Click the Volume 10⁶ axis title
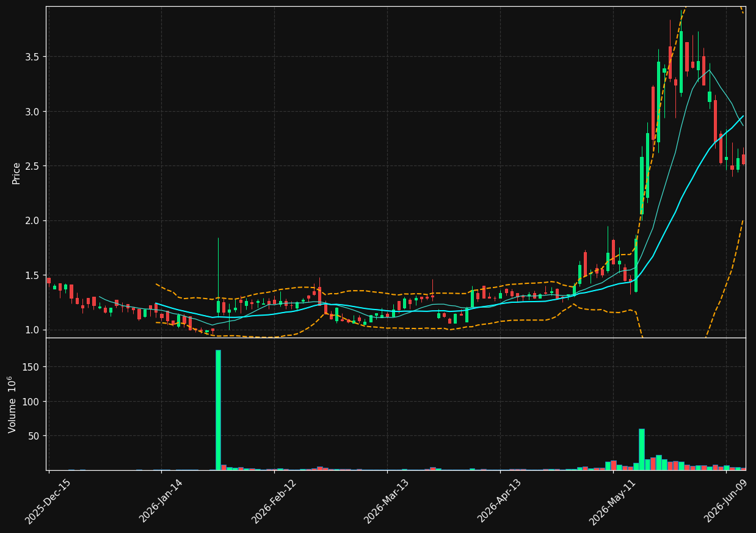Viewport: 756px width, 533px height. click(12, 404)
